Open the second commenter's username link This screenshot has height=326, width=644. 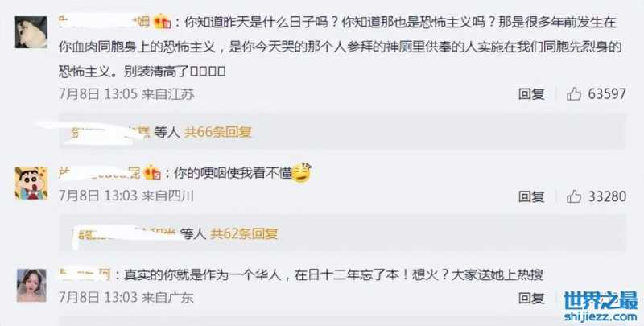(x=100, y=173)
